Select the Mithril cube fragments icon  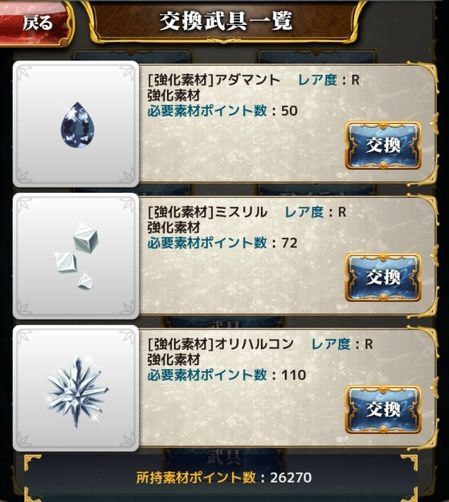tap(76, 256)
